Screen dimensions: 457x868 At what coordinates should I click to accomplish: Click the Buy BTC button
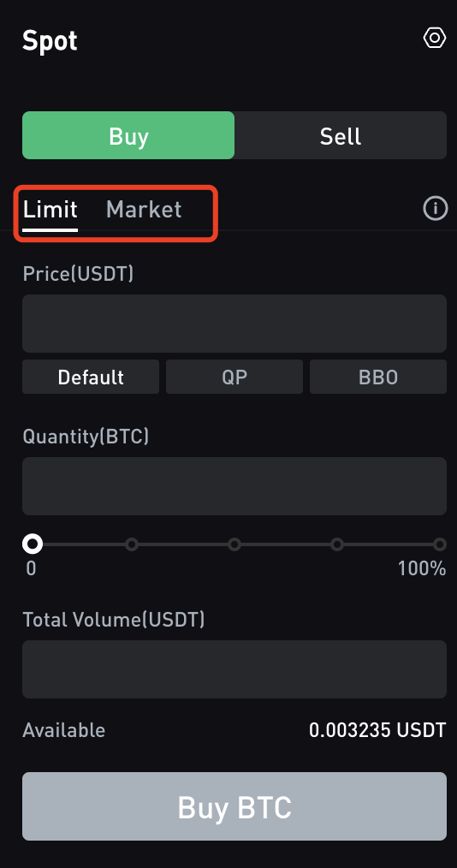[234, 806]
